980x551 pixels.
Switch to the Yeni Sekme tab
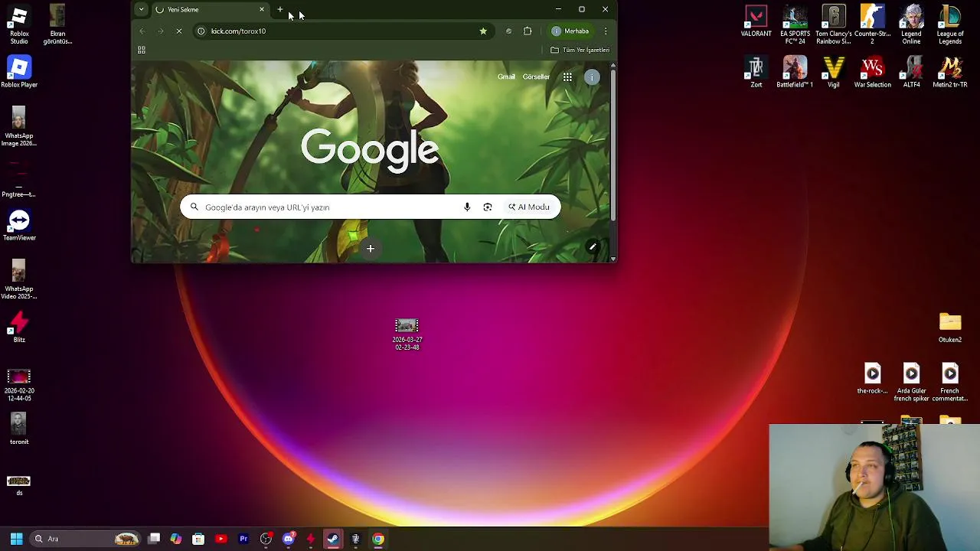207,9
